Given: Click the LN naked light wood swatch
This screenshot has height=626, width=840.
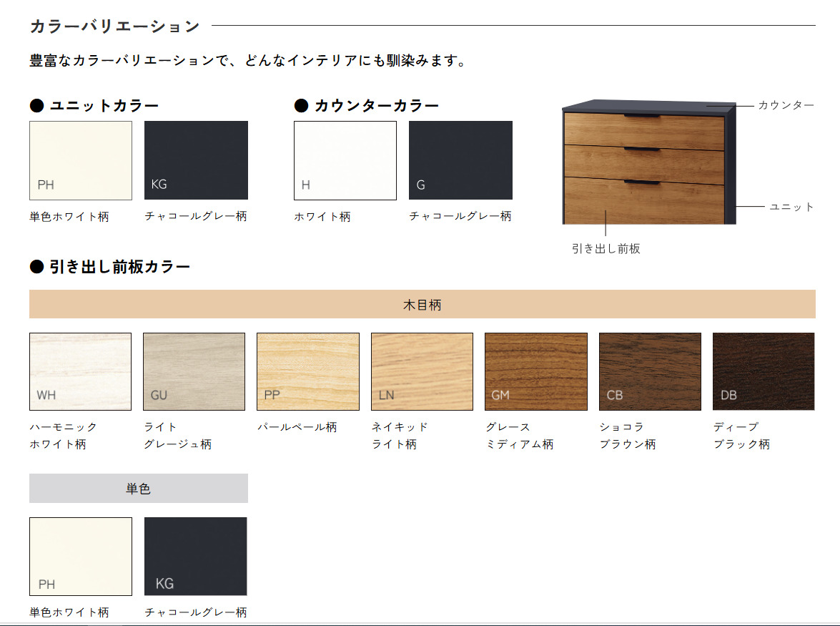Looking at the screenshot, I should coord(422,371).
